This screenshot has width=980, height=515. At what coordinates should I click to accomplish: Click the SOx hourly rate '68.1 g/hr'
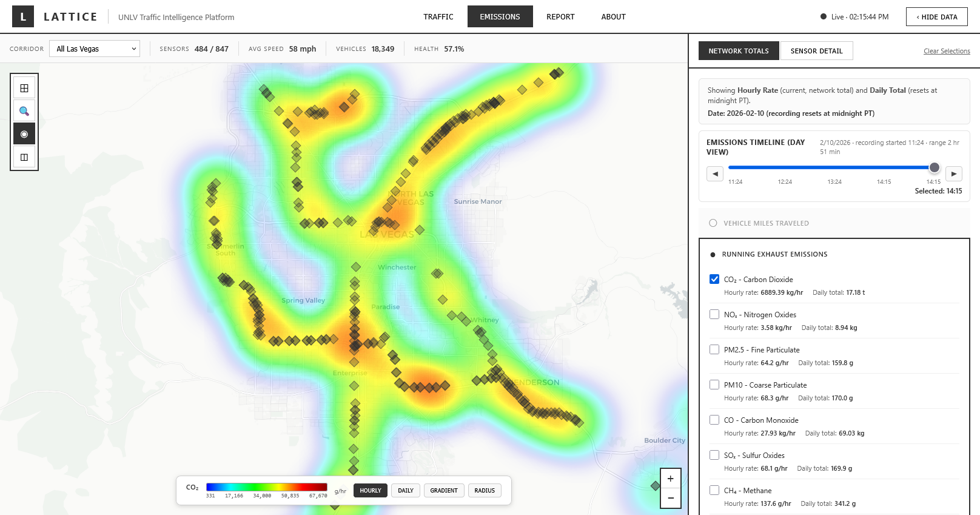click(774, 468)
